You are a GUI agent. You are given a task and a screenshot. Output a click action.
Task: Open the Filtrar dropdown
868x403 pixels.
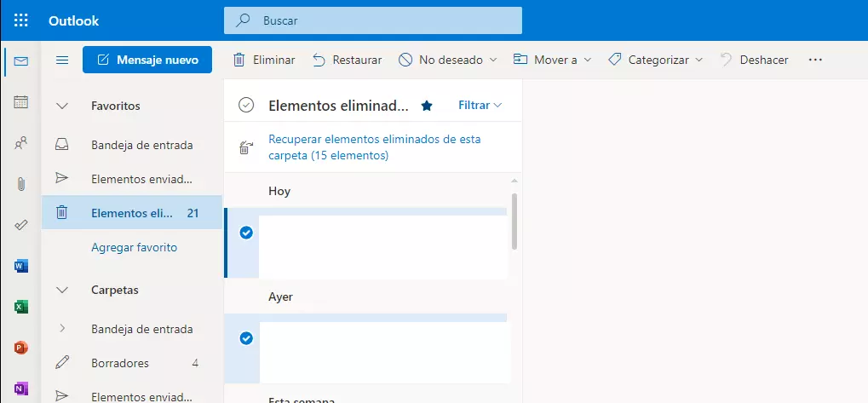pos(480,105)
